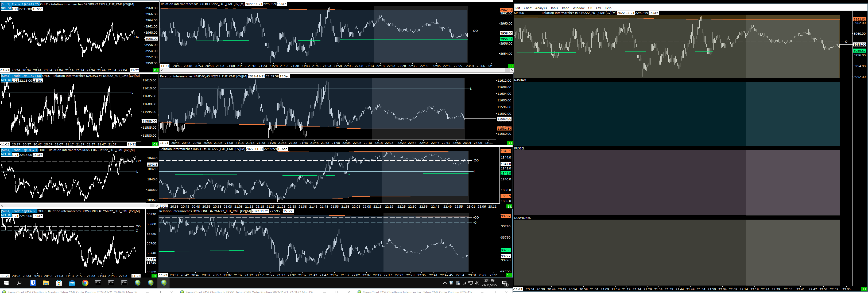
Task: Open the volume speaker tray icon
Action: [476, 283]
